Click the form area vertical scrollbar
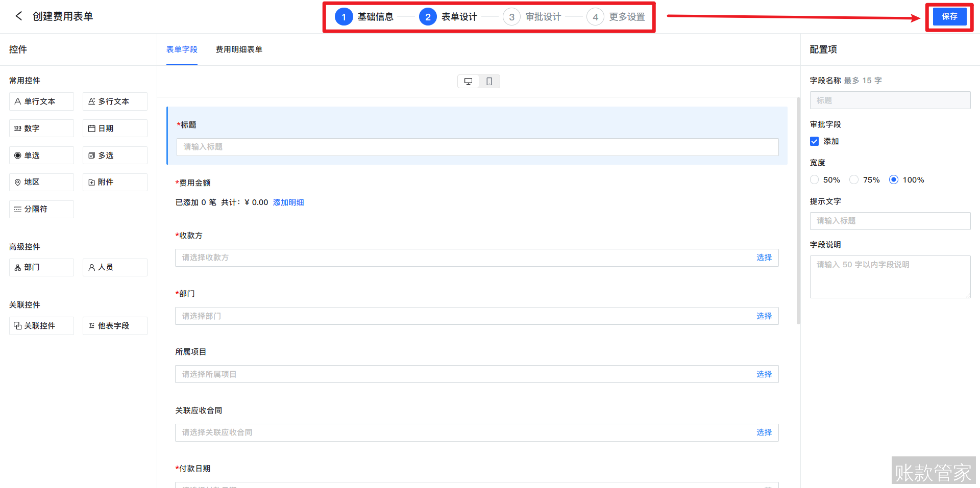The width and height of the screenshot is (980, 488). [x=798, y=211]
